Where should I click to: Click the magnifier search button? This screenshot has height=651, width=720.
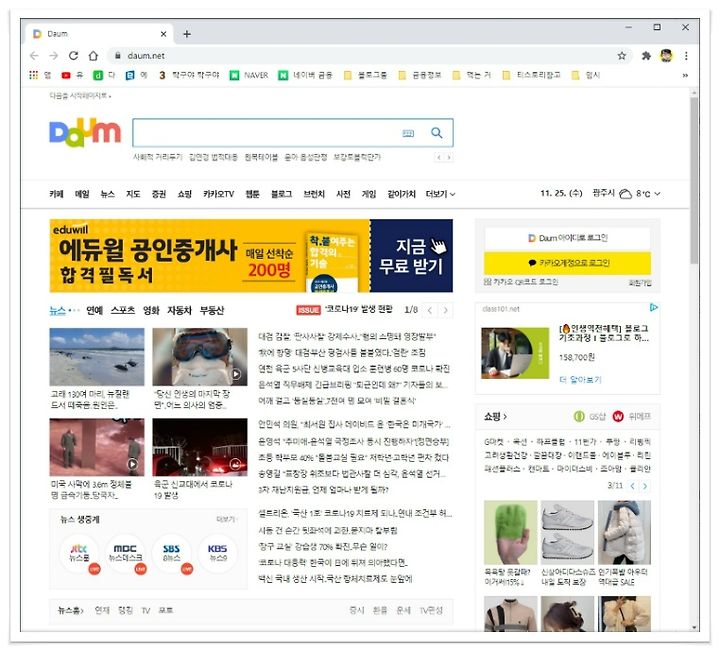437,133
